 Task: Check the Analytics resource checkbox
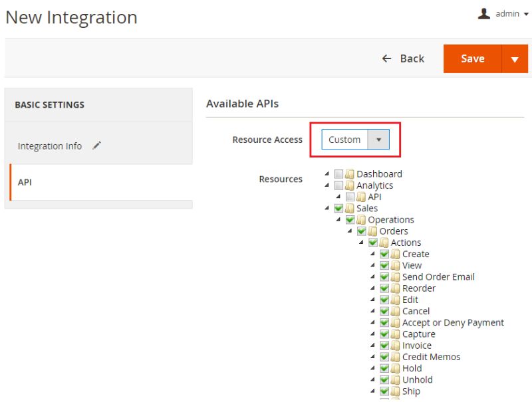point(338,185)
